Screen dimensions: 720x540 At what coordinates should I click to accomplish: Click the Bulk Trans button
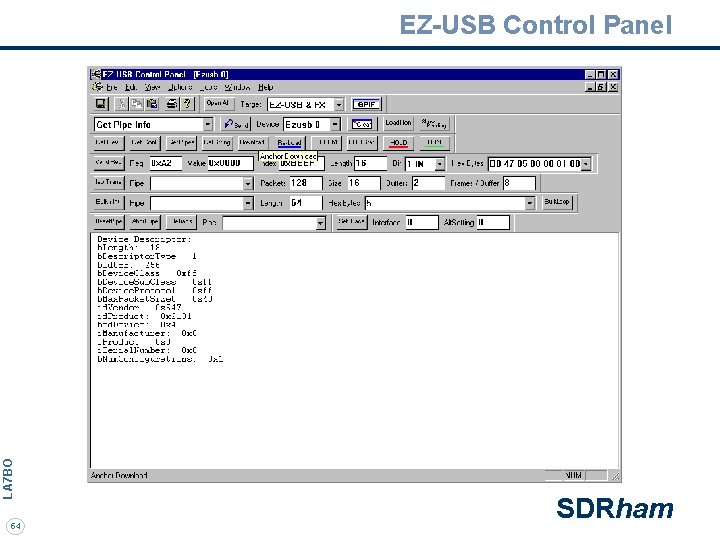[x=108, y=202]
